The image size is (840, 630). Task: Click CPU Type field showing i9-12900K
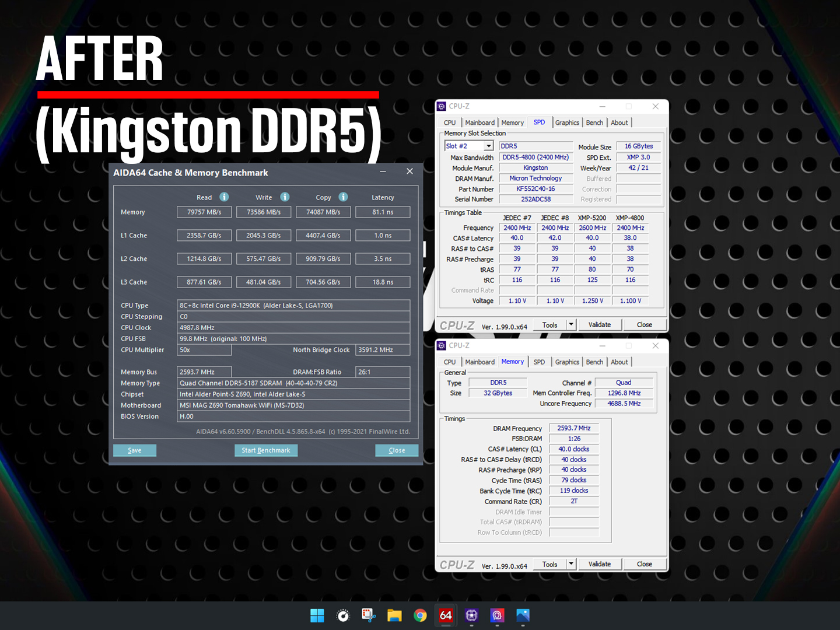pos(293,305)
